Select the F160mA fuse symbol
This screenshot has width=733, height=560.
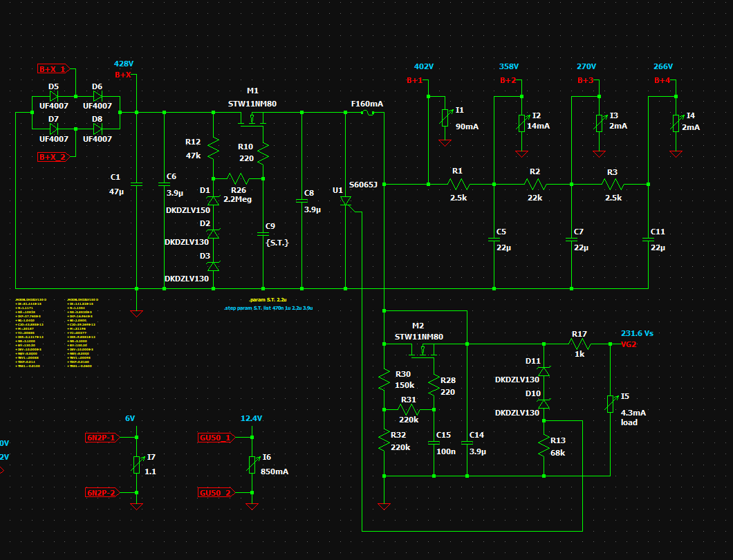368,113
